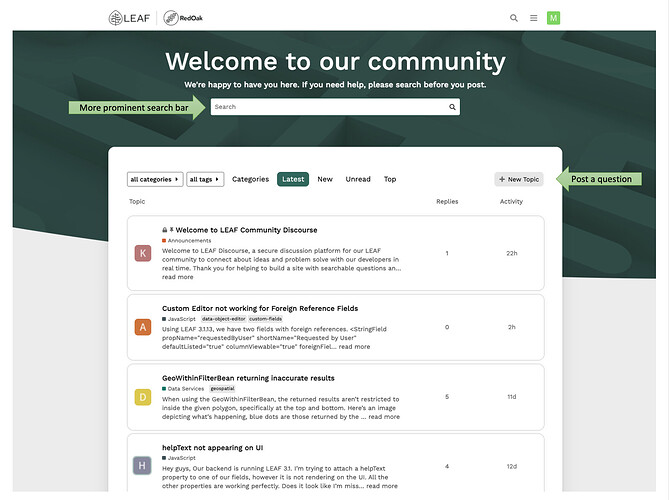Click reply count 4 on helpText topic
Viewport: 669px width, 500px height.
pos(447,466)
